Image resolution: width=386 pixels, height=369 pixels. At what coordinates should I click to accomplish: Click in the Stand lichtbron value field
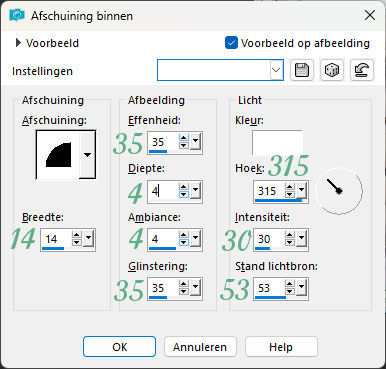[269, 288]
